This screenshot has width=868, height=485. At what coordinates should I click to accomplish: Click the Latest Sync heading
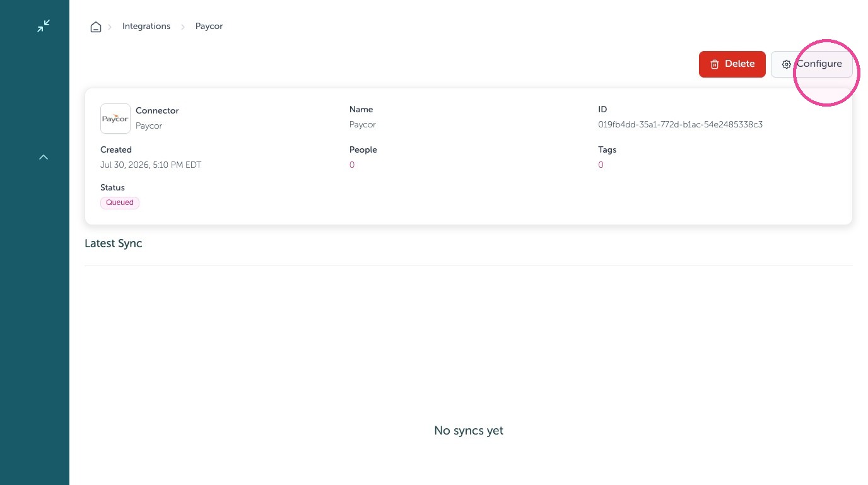click(114, 243)
